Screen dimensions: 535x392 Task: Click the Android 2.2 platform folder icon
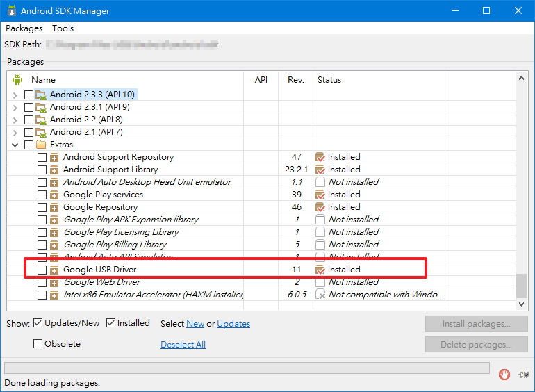[x=40, y=120]
